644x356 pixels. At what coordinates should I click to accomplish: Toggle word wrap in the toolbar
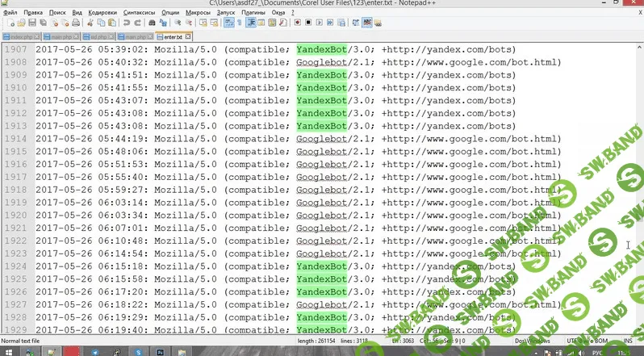(x=229, y=24)
